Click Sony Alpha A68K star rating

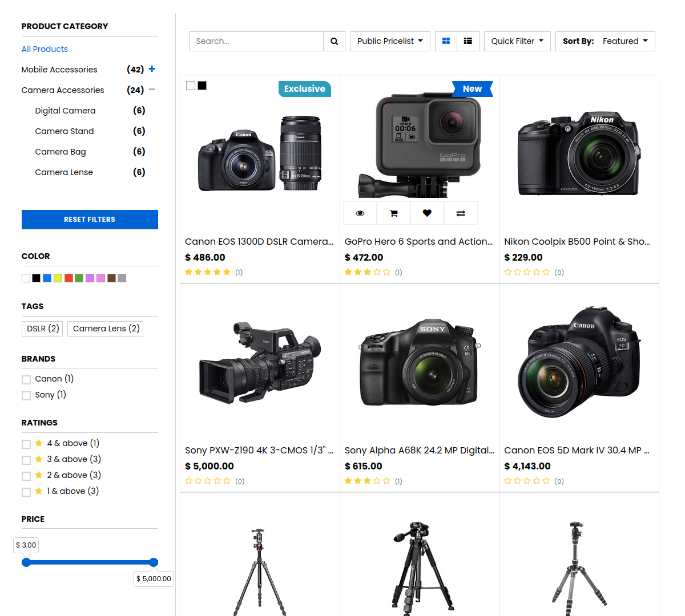point(368,481)
